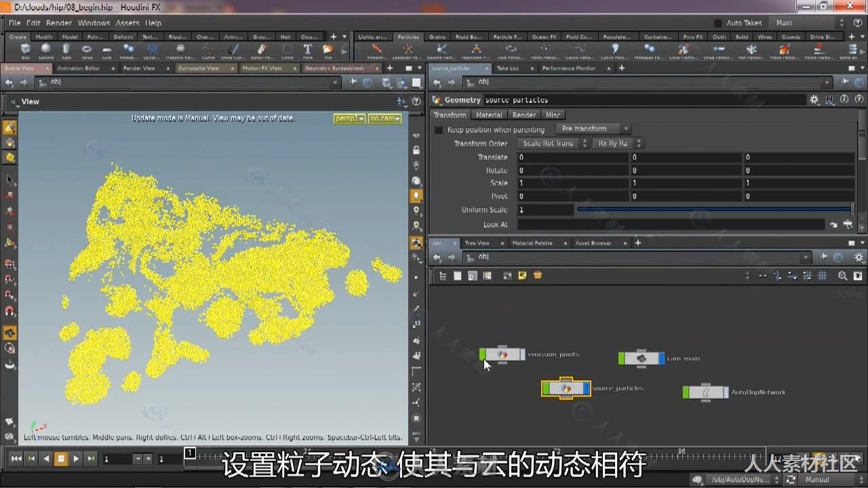The width and height of the screenshot is (868, 488).
Task: Expand the scene view obj path dropdown
Action: 336,83
